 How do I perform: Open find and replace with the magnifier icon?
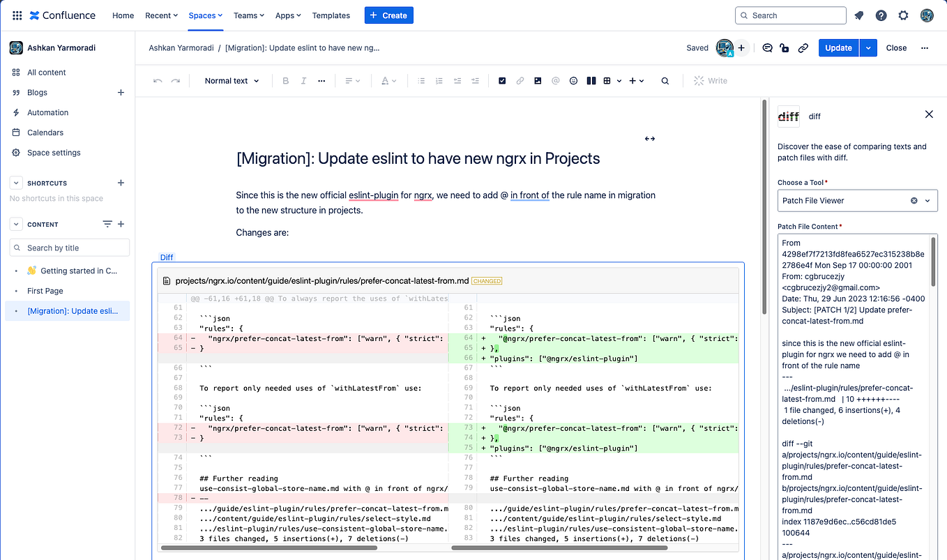tap(665, 81)
